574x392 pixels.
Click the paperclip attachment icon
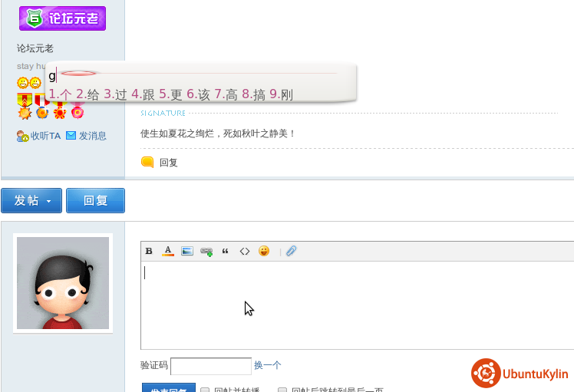(x=291, y=251)
